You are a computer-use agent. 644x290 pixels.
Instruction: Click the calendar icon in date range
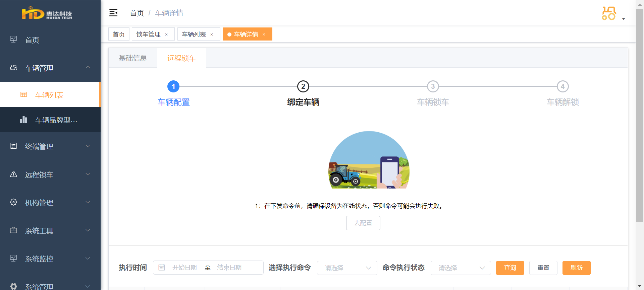[162, 268]
